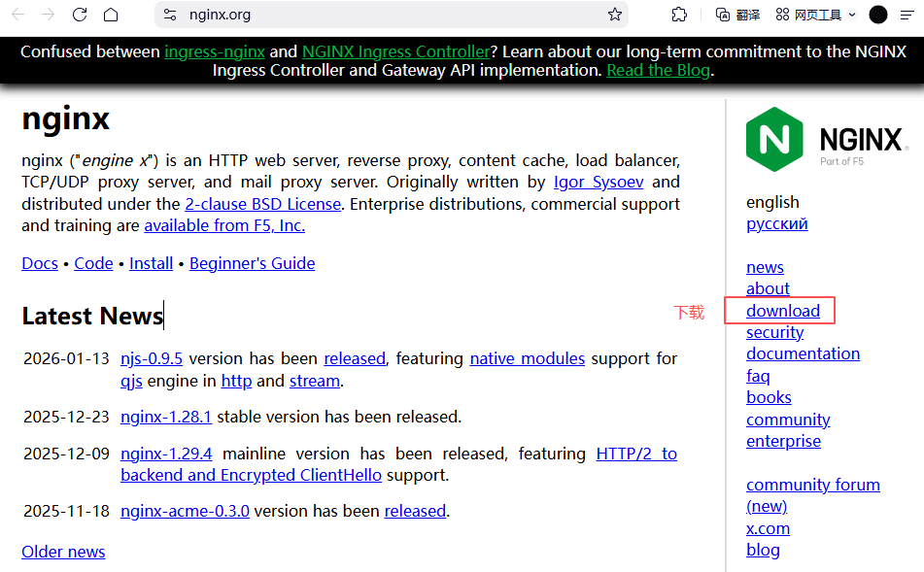Open the faq sidebar link
The width and height of the screenshot is (924, 572).
[758, 376]
